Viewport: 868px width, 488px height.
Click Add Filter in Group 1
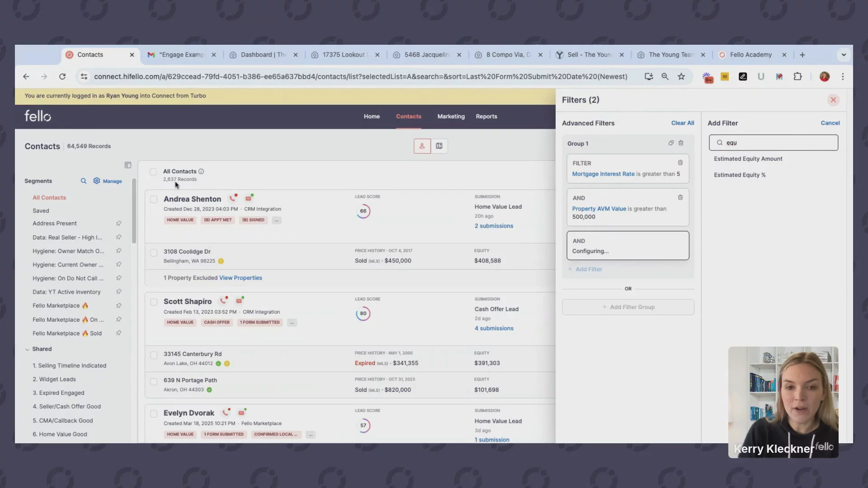tap(585, 269)
